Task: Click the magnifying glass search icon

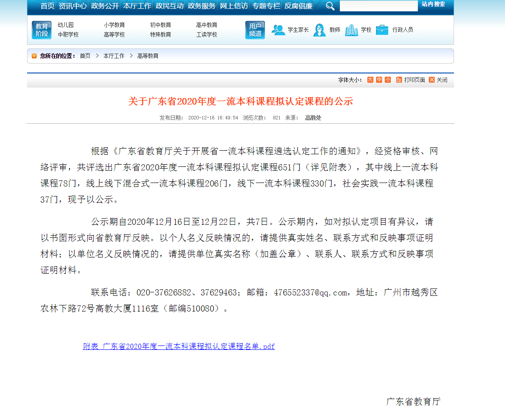Action: point(330,6)
